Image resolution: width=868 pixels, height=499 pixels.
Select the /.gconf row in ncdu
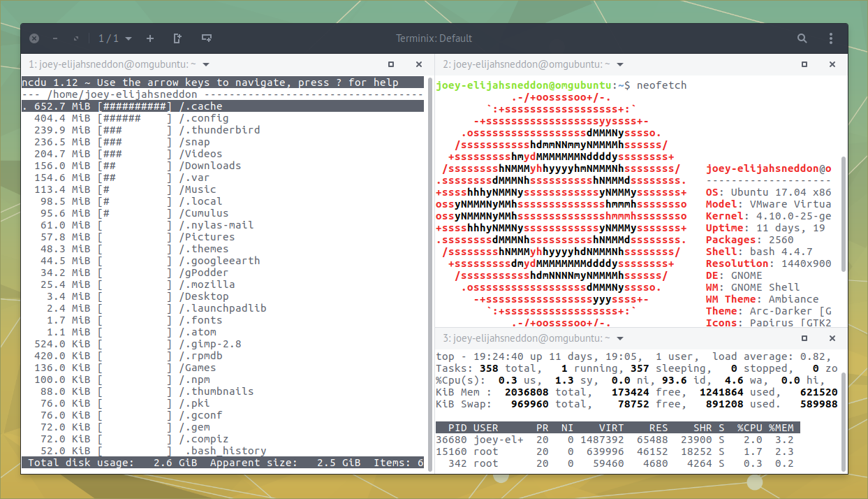pyautogui.click(x=223, y=415)
